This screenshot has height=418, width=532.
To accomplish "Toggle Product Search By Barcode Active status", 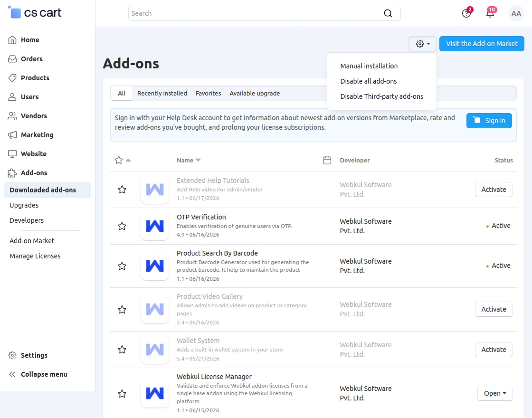I will point(498,266).
